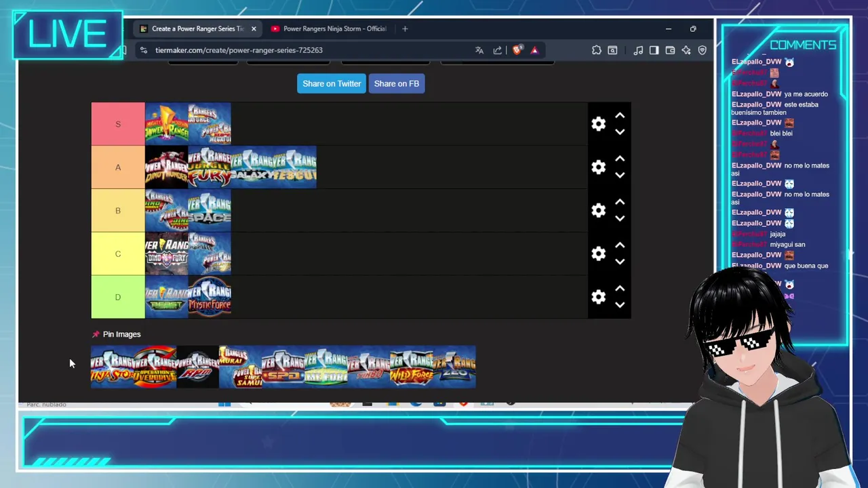This screenshot has width=868, height=488.
Task: Pick Ninja Steel image in C tier
Action: point(210,254)
